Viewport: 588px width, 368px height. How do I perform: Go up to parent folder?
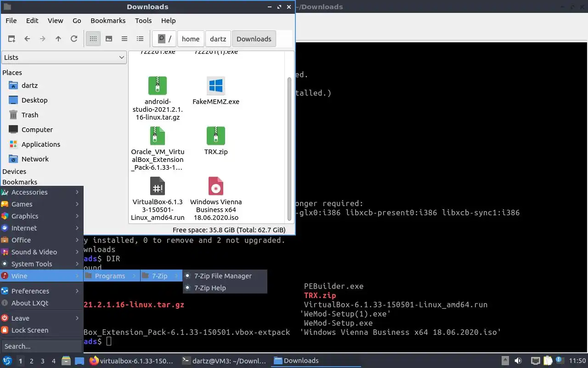tap(58, 39)
